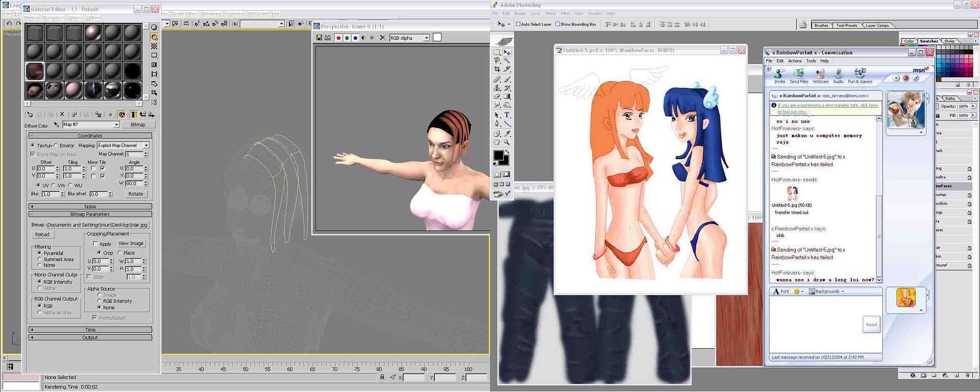Choose the Place radio button

click(x=119, y=253)
